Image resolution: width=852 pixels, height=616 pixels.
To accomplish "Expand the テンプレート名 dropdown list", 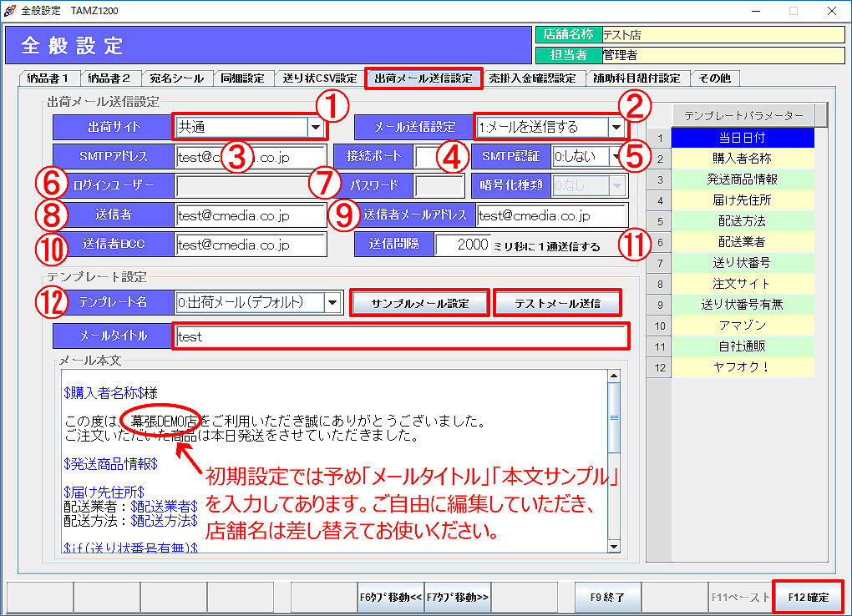I will click(x=332, y=302).
